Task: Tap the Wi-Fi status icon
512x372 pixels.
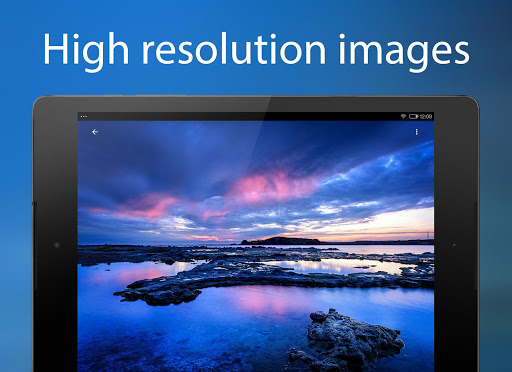Action: point(403,116)
